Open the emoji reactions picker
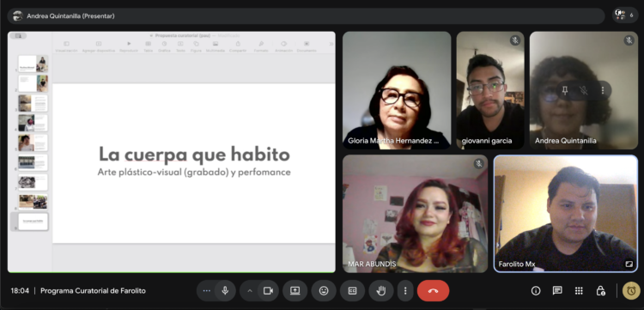The width and height of the screenshot is (644, 310). click(324, 291)
